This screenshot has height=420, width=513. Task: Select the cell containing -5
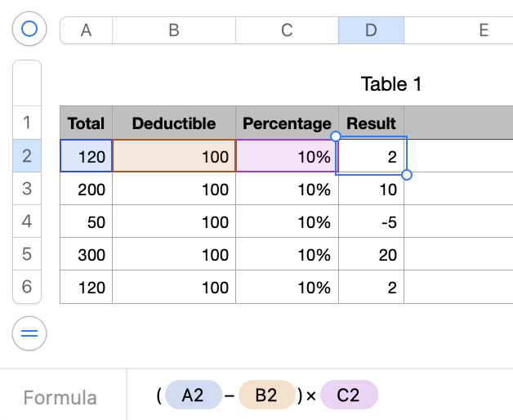coord(371,222)
